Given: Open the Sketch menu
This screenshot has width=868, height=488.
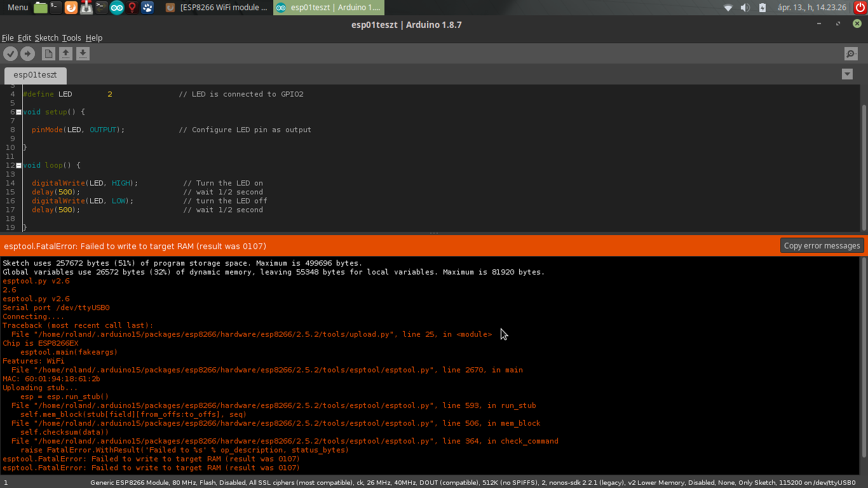Looking at the screenshot, I should tap(46, 38).
